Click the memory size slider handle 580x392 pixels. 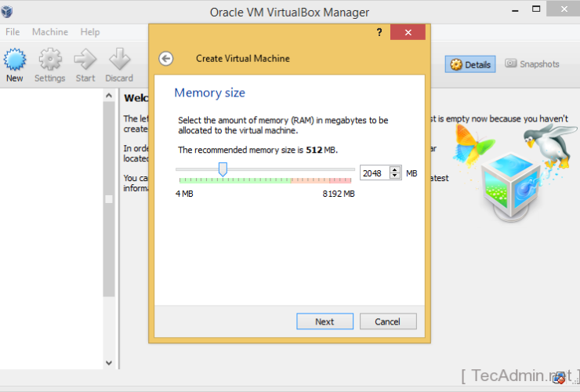pos(223,169)
